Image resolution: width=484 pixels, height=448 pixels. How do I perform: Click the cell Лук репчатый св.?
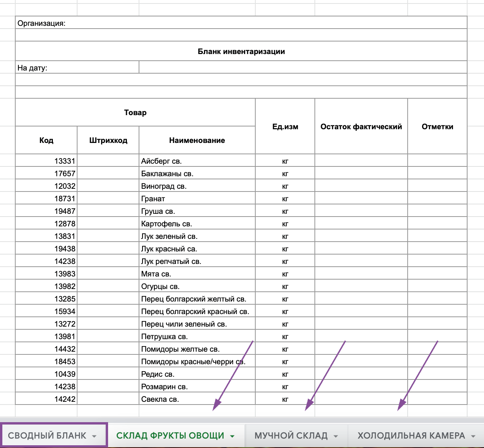(197, 261)
